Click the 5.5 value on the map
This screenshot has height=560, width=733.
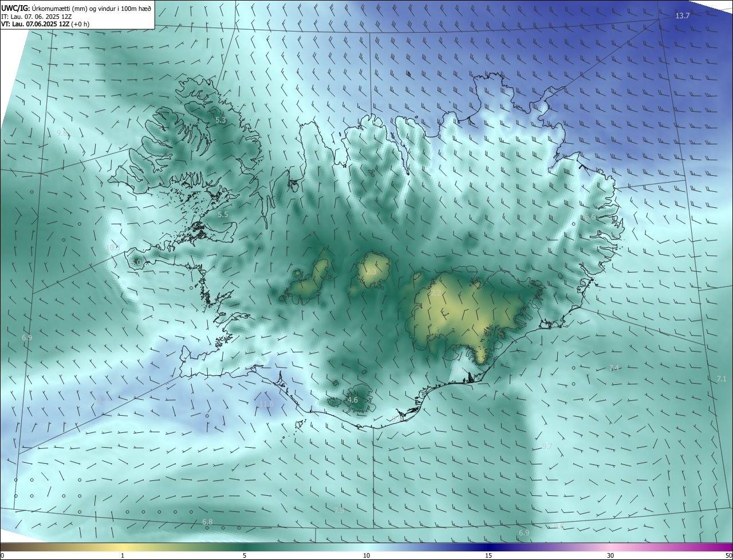pos(223,214)
